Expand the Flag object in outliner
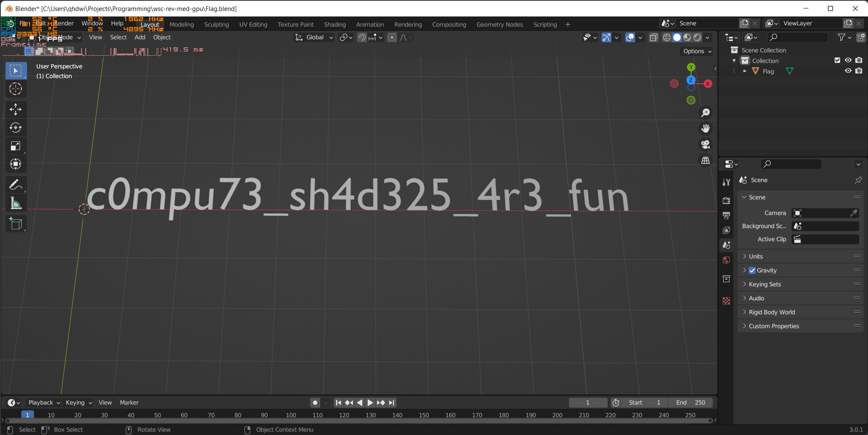This screenshot has width=868, height=435. point(745,71)
